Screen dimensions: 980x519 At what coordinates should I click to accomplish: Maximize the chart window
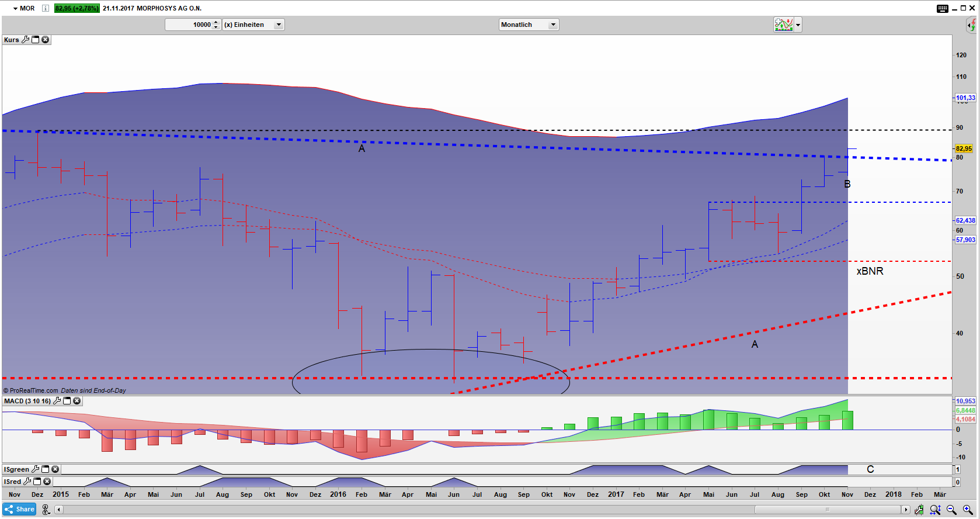pos(963,8)
